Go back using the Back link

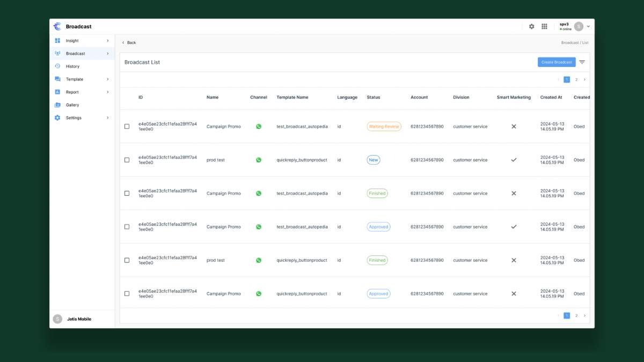point(129,43)
